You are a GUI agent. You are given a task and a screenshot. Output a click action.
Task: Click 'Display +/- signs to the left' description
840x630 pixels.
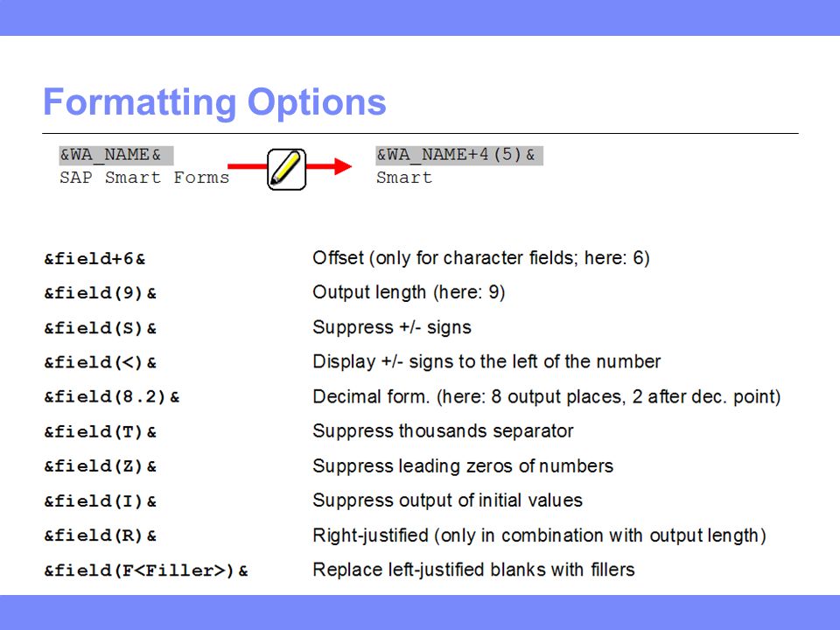point(486,361)
